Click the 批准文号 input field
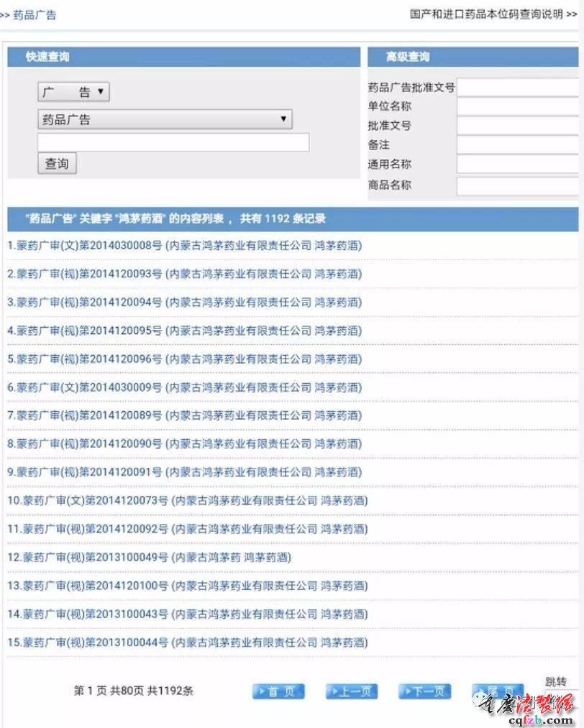The height and width of the screenshot is (728, 584). (518, 126)
